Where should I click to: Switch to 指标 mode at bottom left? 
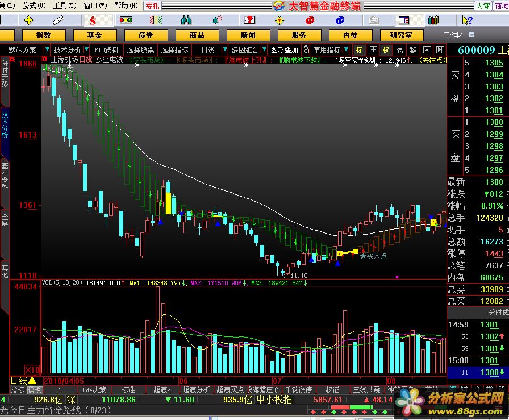[17, 389]
